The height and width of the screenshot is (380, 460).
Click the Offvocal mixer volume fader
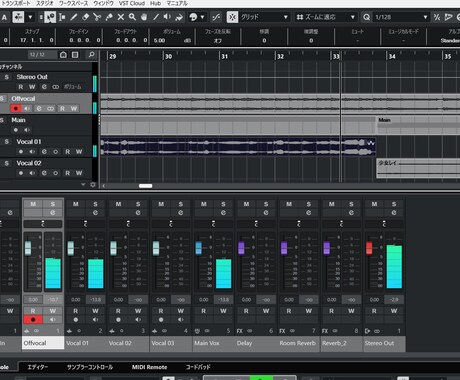tap(28, 248)
